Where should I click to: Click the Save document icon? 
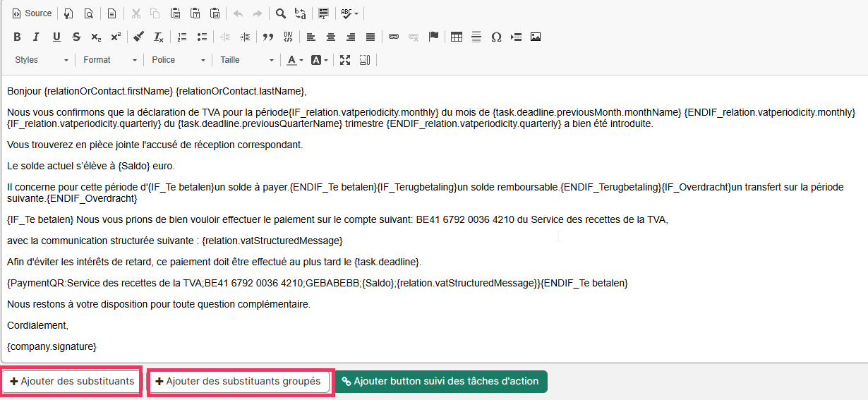tap(68, 13)
